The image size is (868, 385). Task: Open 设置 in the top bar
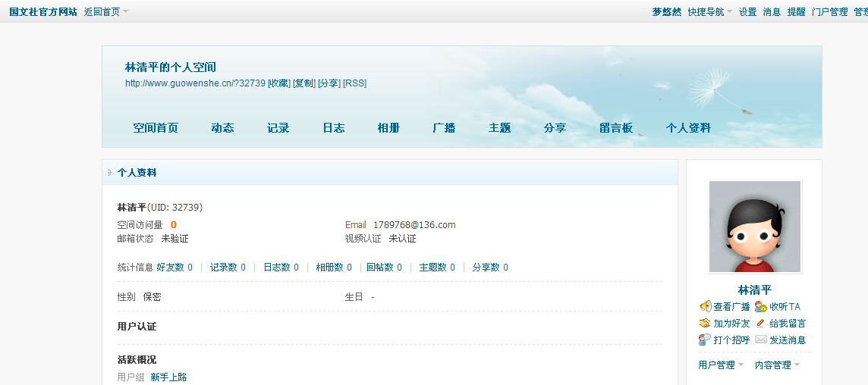tap(748, 11)
